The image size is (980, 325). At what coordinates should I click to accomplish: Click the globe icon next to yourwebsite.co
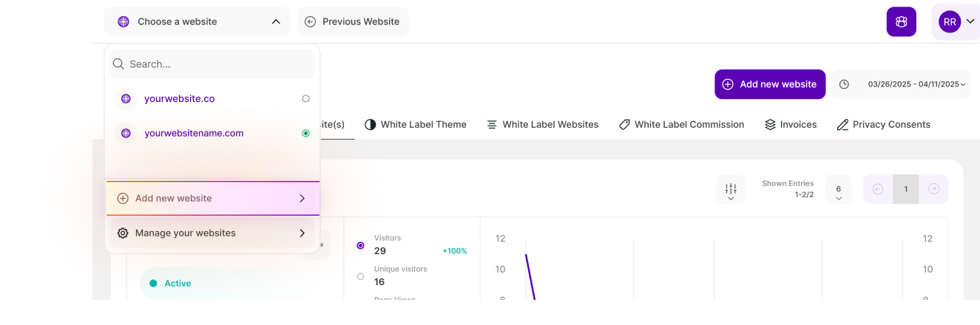tap(126, 98)
